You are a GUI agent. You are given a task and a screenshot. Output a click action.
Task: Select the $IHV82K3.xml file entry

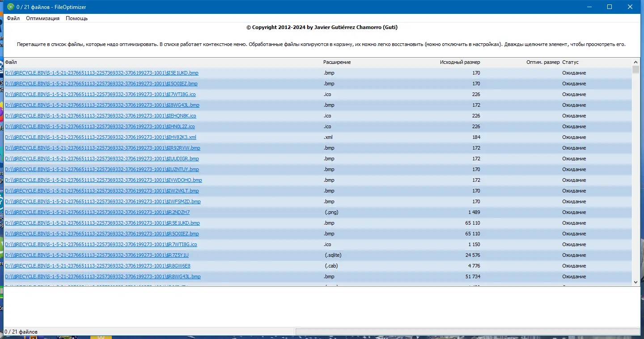tap(101, 137)
